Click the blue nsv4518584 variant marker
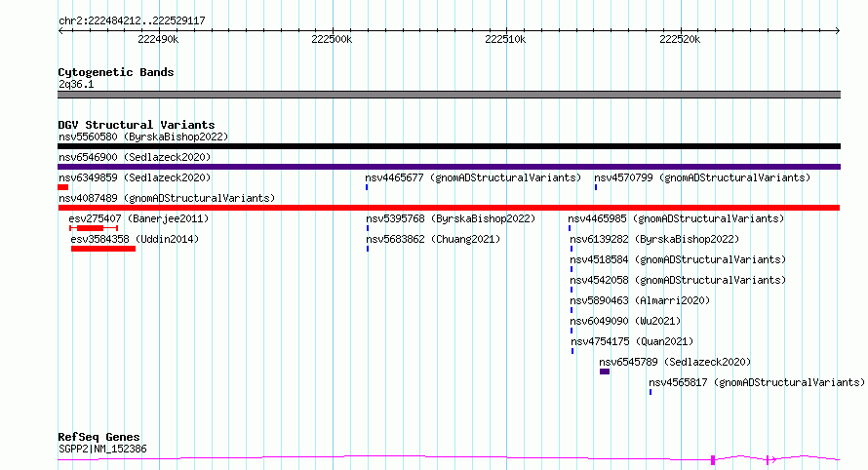 click(572, 269)
